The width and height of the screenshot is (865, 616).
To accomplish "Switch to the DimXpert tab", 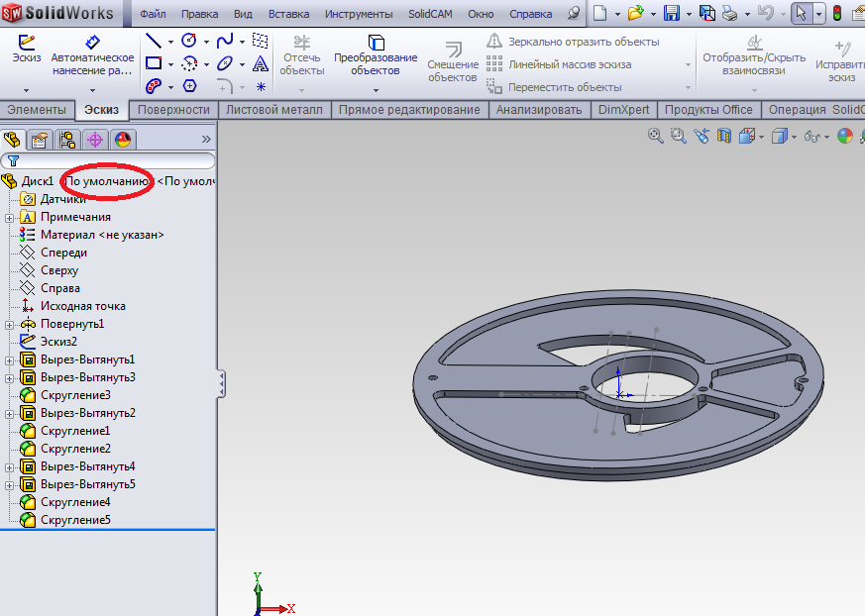I will 624,110.
